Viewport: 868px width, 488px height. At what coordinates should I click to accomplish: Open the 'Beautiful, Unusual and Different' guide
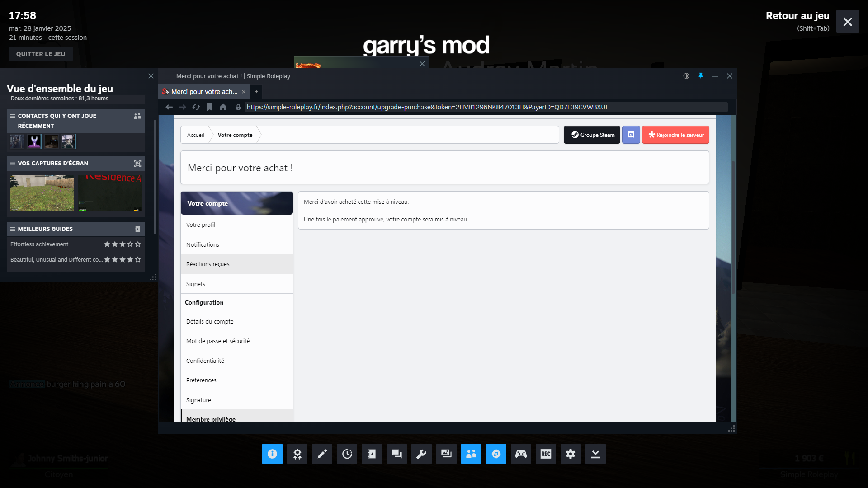[75, 259]
